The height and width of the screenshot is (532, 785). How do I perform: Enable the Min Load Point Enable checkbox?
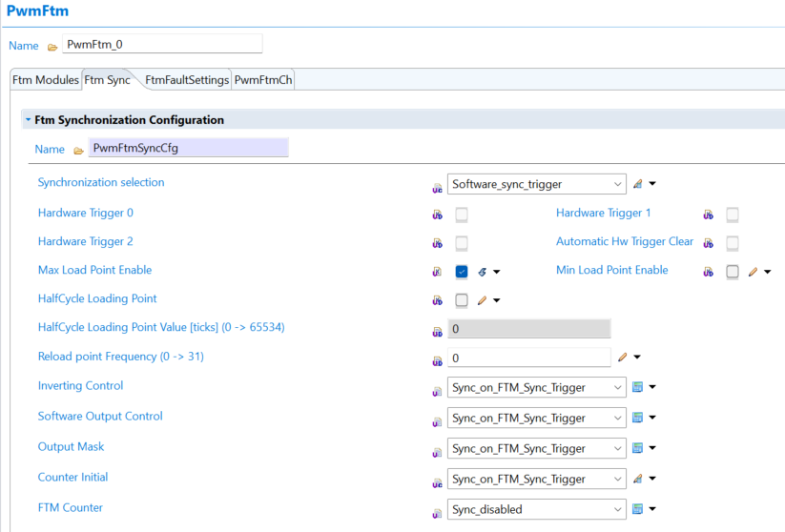tap(733, 272)
